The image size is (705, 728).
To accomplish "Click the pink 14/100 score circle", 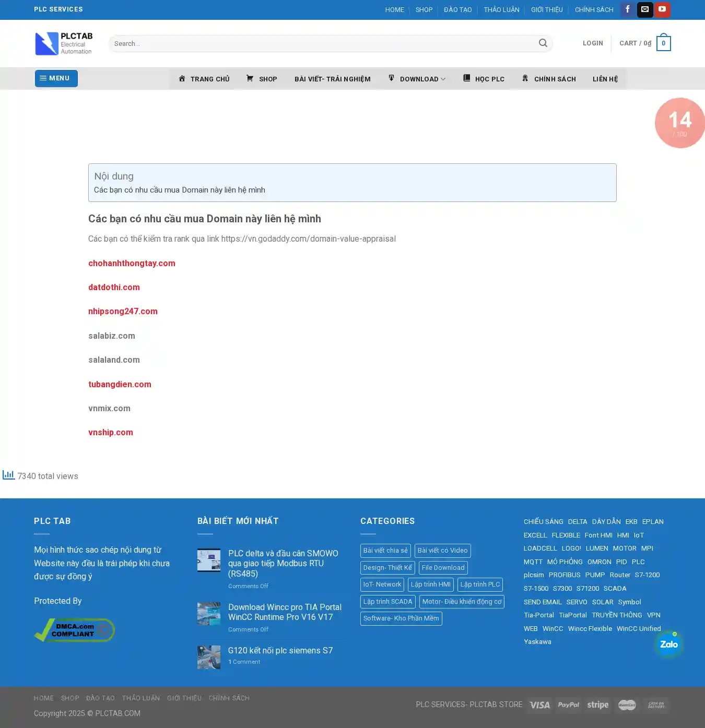I will [680, 123].
